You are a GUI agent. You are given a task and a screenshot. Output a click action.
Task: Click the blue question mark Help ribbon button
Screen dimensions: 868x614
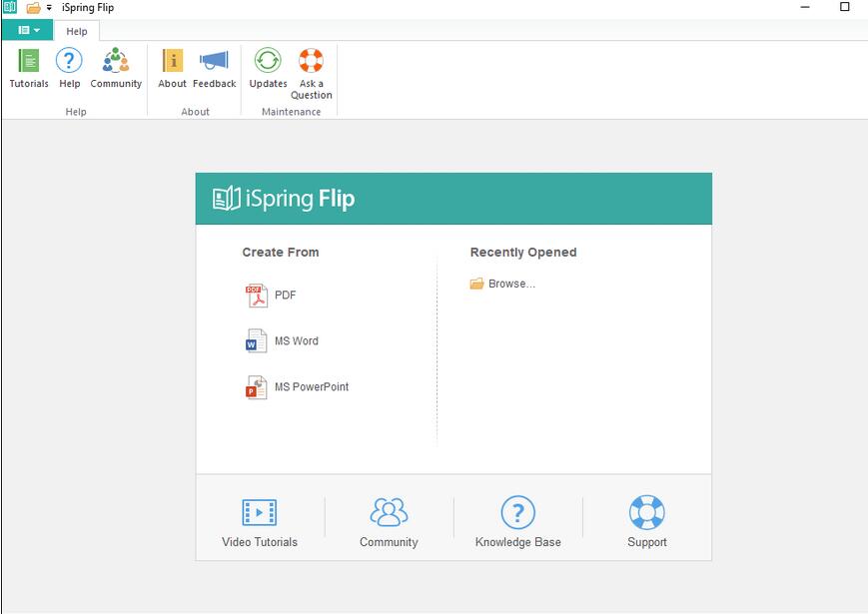click(69, 69)
